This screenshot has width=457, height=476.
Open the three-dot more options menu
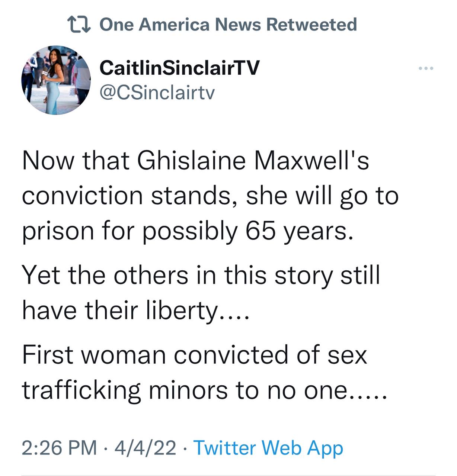pos(426,68)
